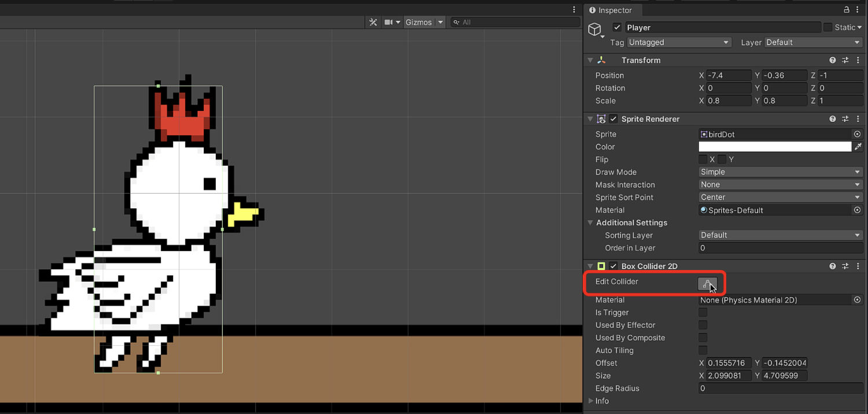
Task: Click the Sprite Renderer component icon
Action: pos(601,119)
